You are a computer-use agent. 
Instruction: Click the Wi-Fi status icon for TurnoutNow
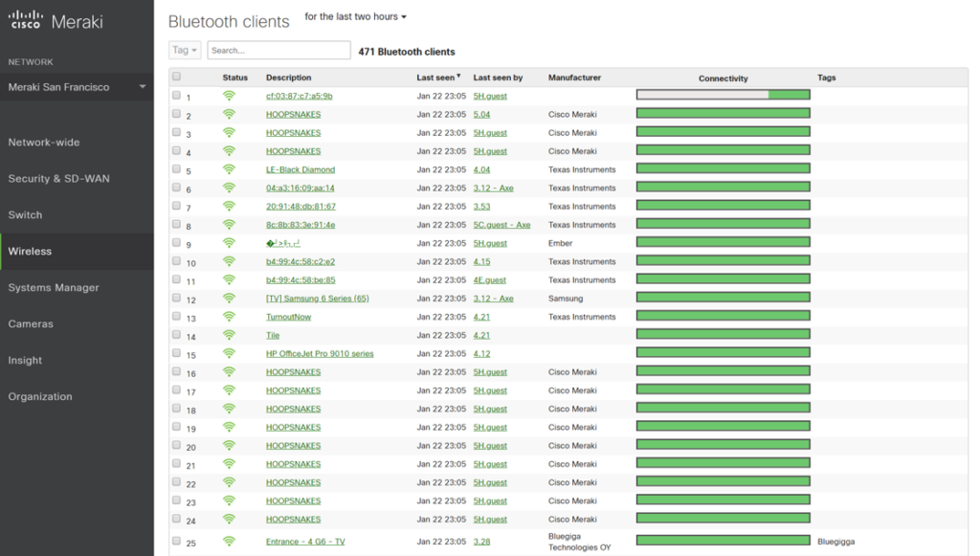click(x=229, y=317)
